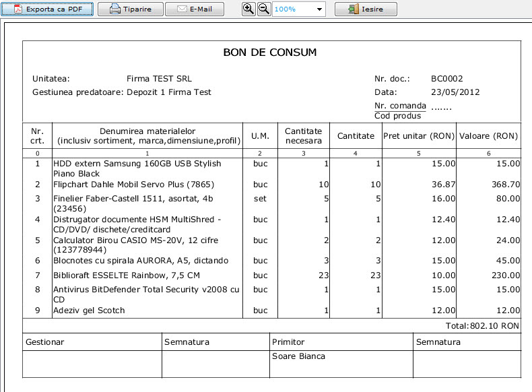Click the document number BC0002
Image resolution: width=532 pixels, height=392 pixels.
[x=447, y=79]
